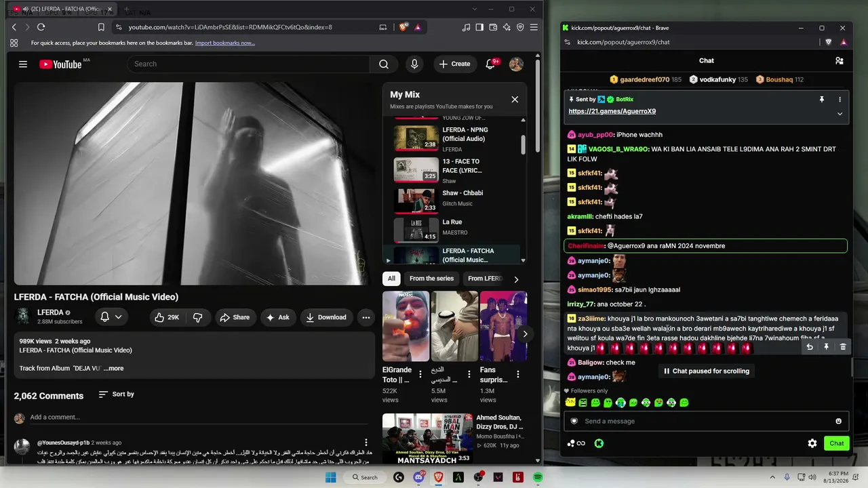The height and width of the screenshot is (488, 868).
Task: Open pinned message options menu
Action: pyautogui.click(x=840, y=100)
